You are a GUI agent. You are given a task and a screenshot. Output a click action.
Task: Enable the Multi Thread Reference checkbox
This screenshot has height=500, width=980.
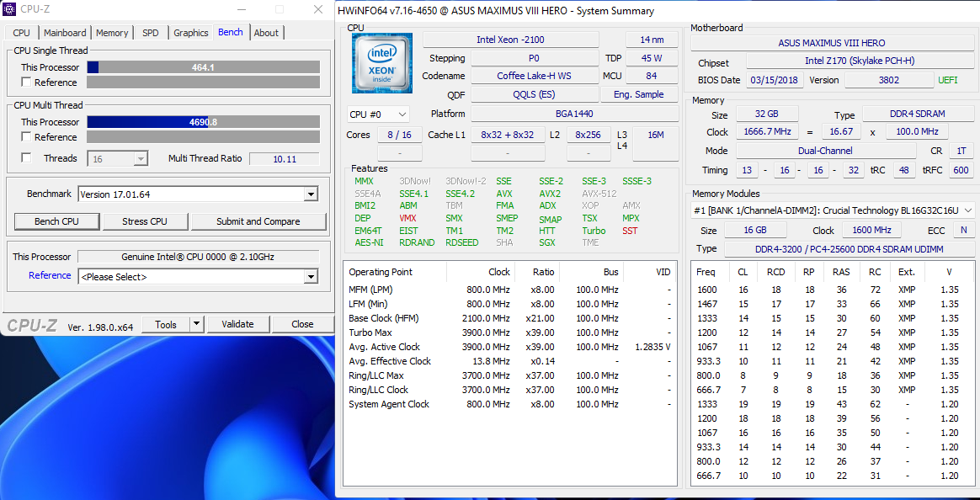tap(26, 137)
